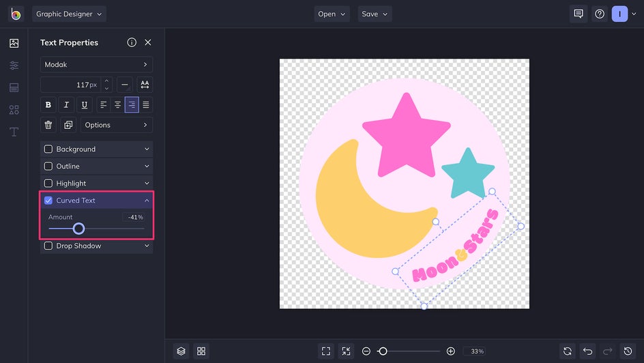
Task: Expand the Outline section chevron
Action: pos(147,166)
